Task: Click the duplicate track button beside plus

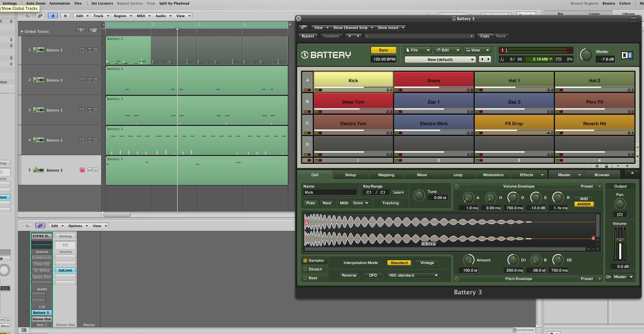Action: coord(93,30)
